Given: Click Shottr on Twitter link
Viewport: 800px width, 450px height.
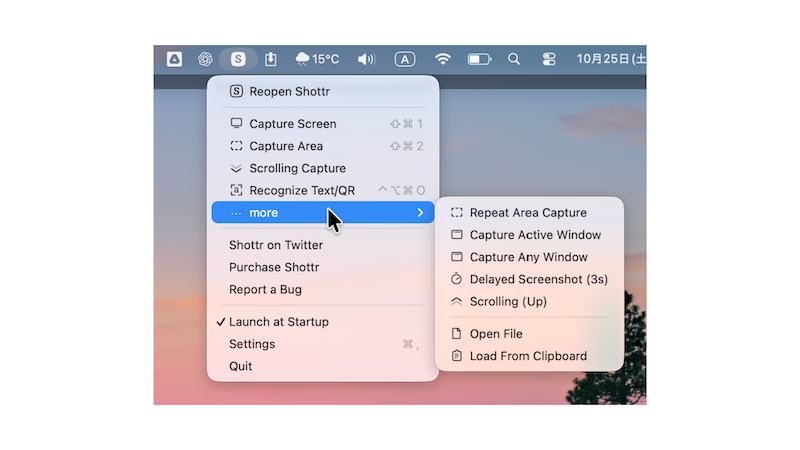Looking at the screenshot, I should pos(276,245).
